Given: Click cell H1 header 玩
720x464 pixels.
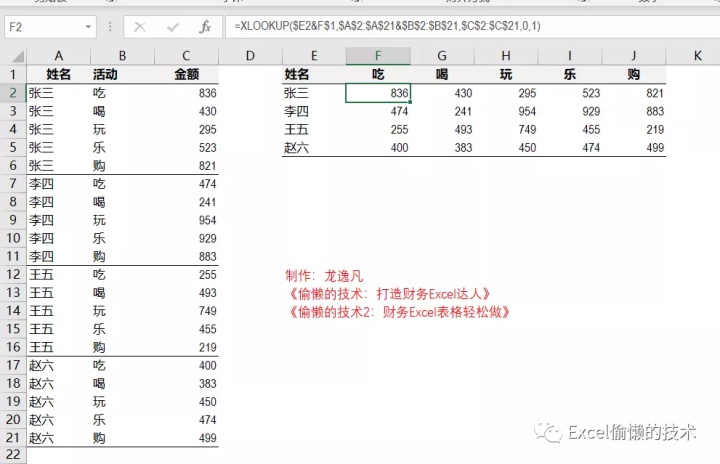Looking at the screenshot, I should 506,74.
